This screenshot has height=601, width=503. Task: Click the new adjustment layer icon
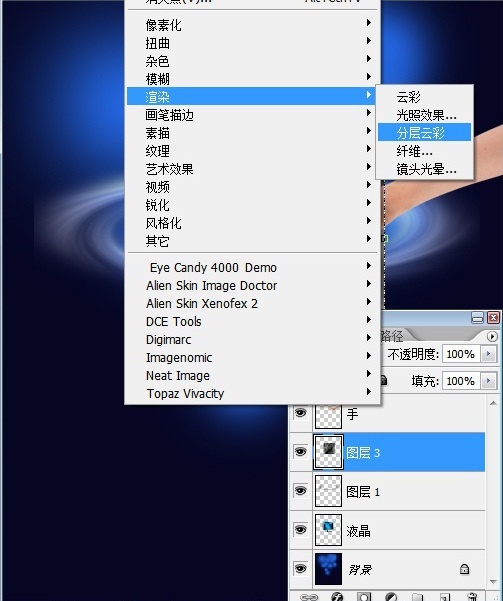pos(391,597)
